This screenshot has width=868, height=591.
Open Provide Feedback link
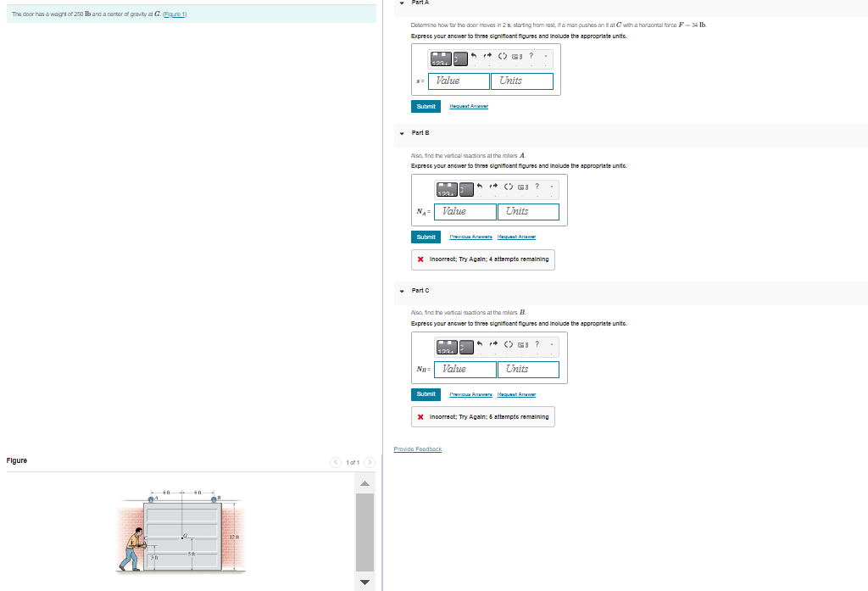pyautogui.click(x=417, y=449)
